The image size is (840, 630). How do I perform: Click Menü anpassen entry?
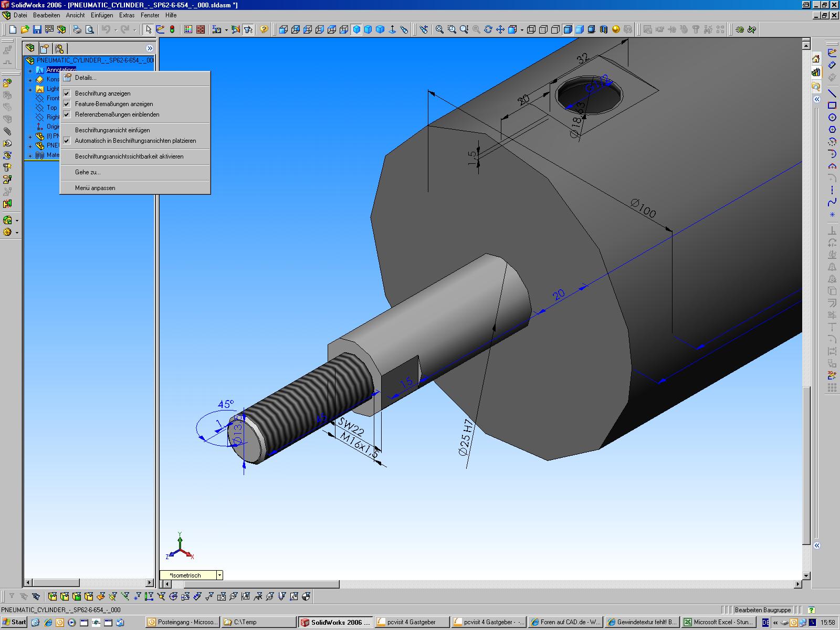click(x=95, y=188)
